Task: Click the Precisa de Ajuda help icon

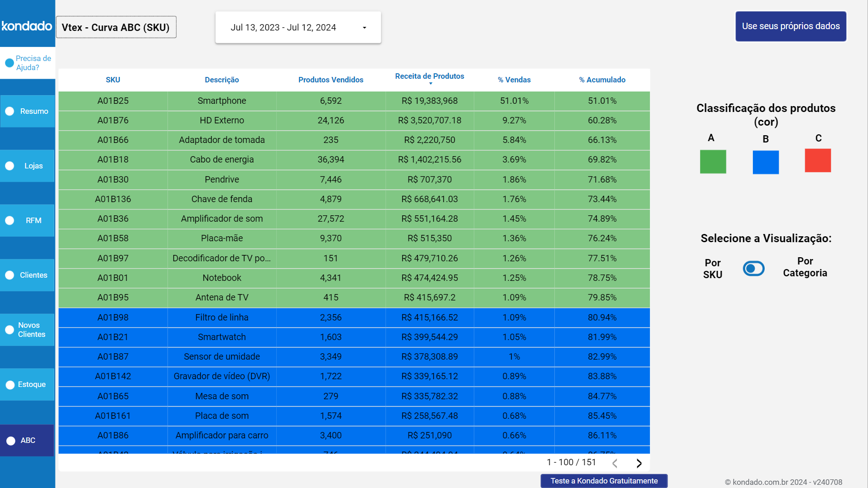Action: click(9, 63)
